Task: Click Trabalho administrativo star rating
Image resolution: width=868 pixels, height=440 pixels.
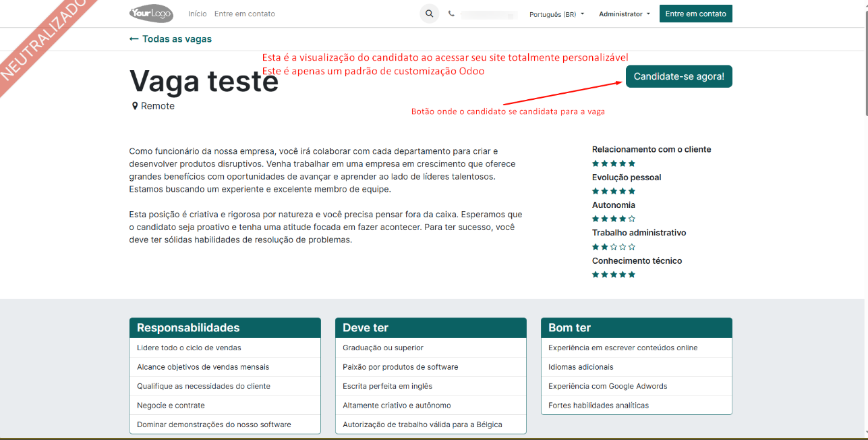Action: pyautogui.click(x=614, y=247)
